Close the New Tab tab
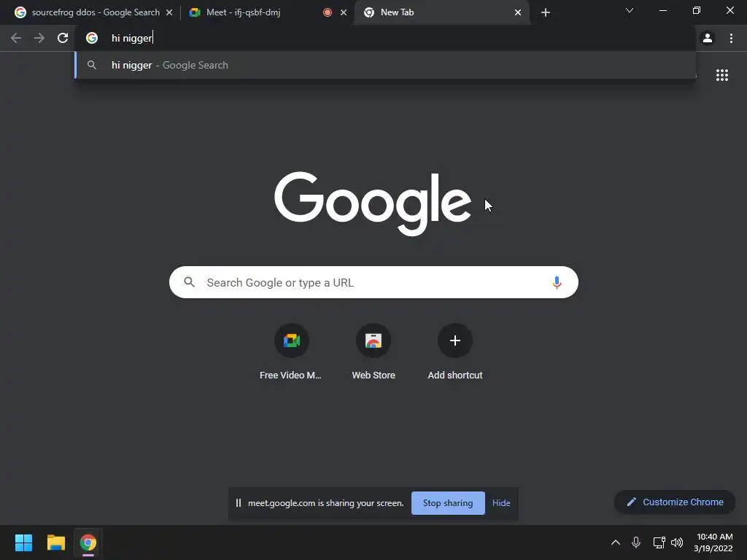Screen dimensions: 747x560 pos(518,12)
